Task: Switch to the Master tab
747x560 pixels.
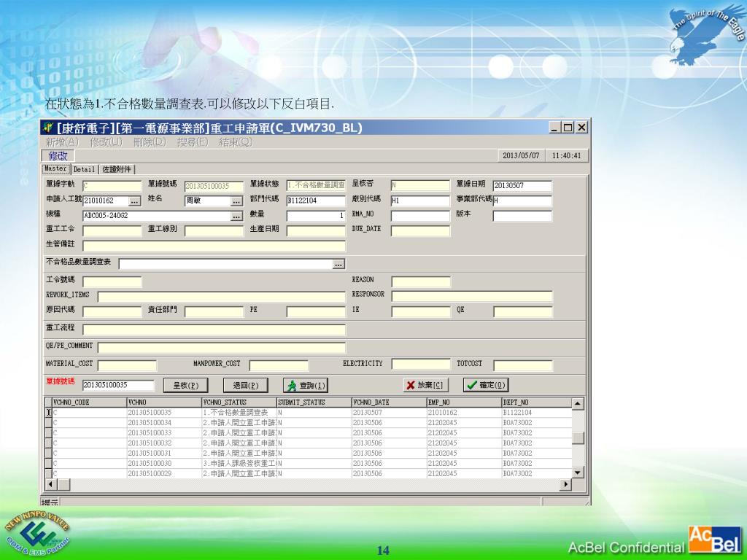Action: click(x=55, y=168)
